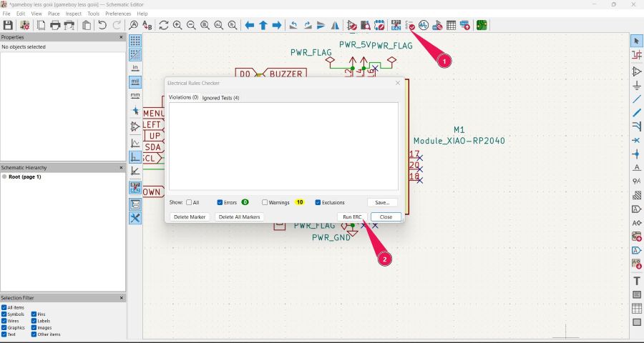Click Zoom to Fit icon
Viewport: 644px width, 343px height.
pyautogui.click(x=205, y=25)
